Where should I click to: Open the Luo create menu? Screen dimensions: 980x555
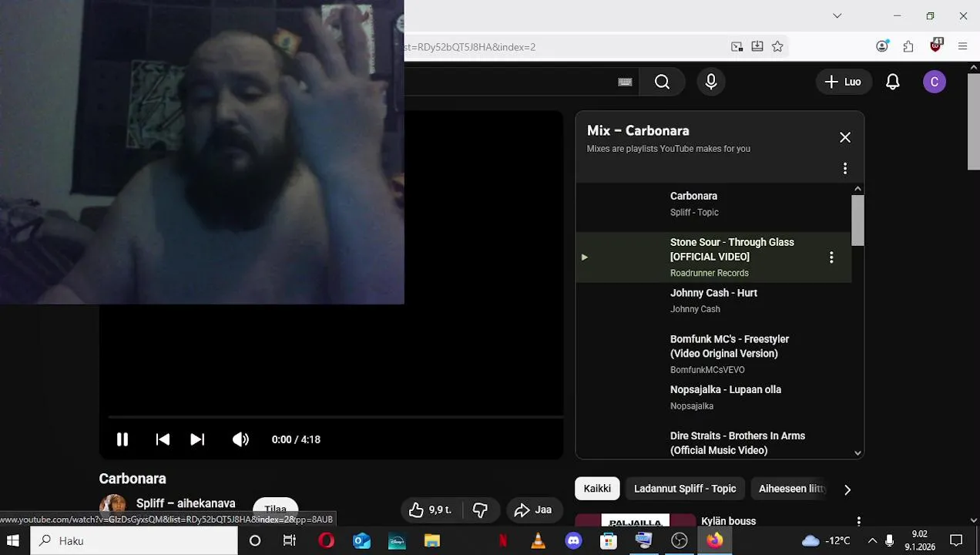coord(844,82)
